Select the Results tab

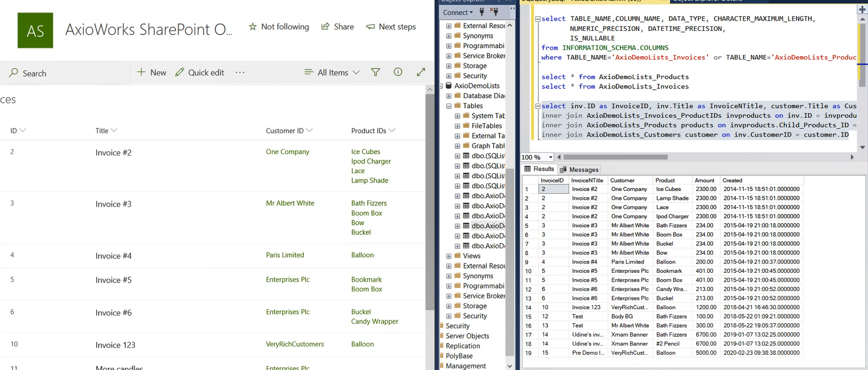539,169
